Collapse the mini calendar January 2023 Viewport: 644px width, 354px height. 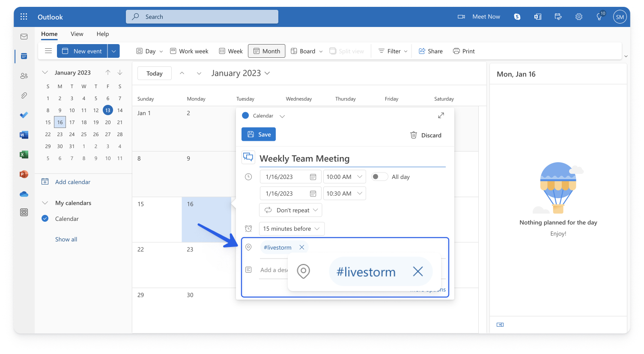45,72
